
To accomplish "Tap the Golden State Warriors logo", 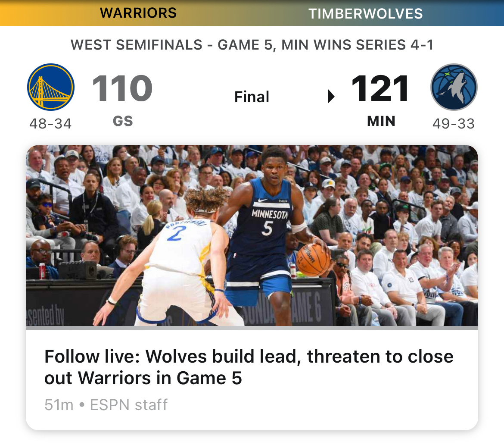I will tap(51, 87).
